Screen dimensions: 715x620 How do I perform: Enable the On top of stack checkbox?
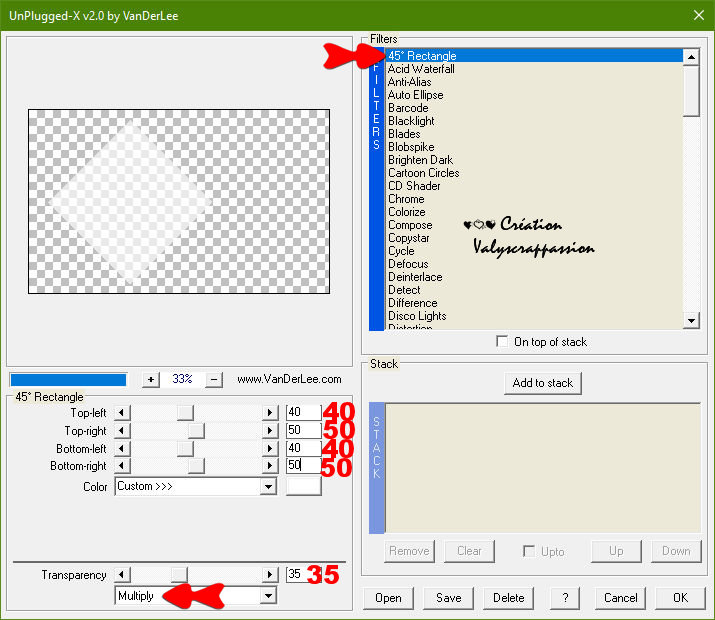pos(502,342)
